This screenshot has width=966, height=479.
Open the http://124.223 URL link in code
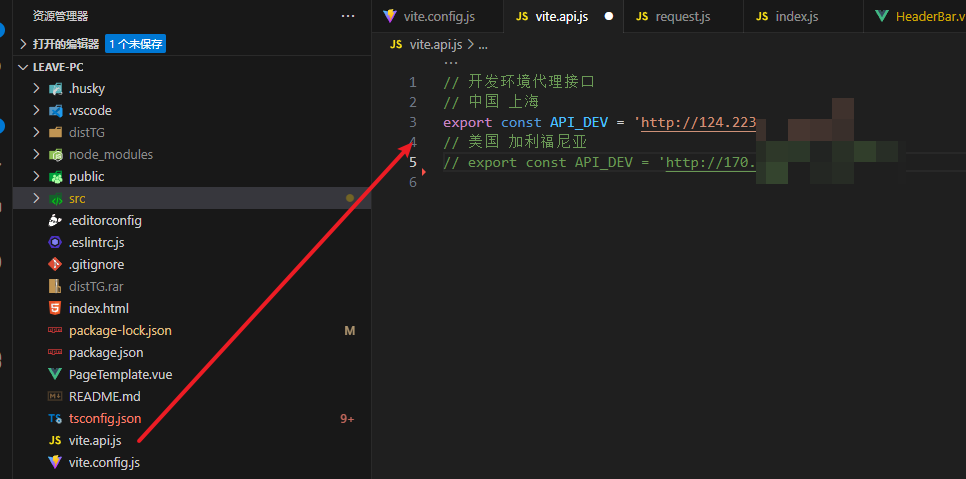point(698,122)
